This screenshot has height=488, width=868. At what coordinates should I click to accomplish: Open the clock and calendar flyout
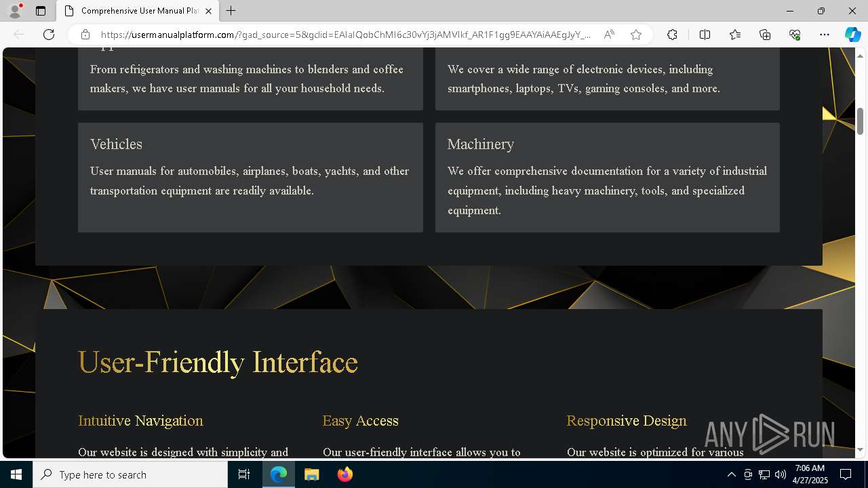point(810,474)
